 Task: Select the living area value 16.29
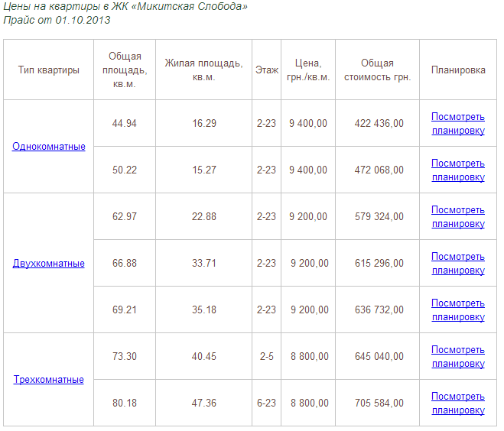pyautogui.click(x=204, y=123)
